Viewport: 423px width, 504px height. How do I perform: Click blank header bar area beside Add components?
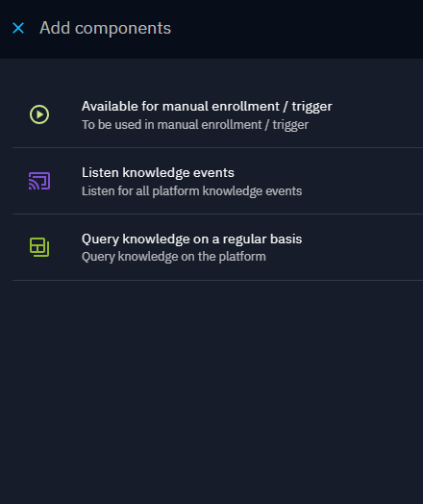tap(297, 29)
